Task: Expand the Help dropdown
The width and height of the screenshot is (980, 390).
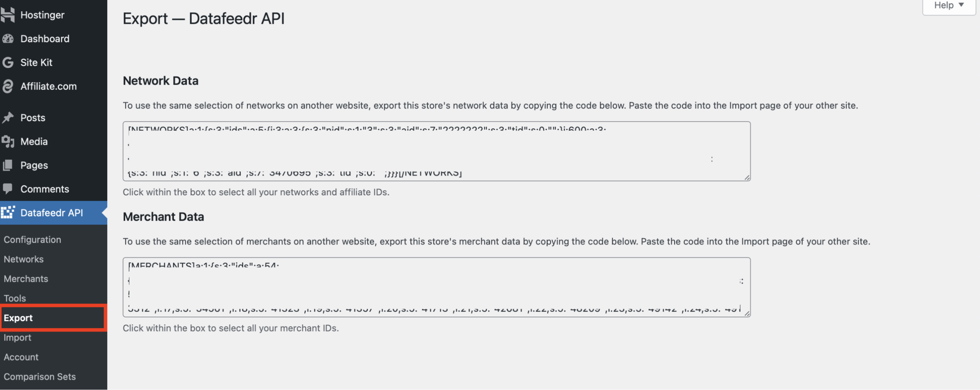Action: (949, 5)
